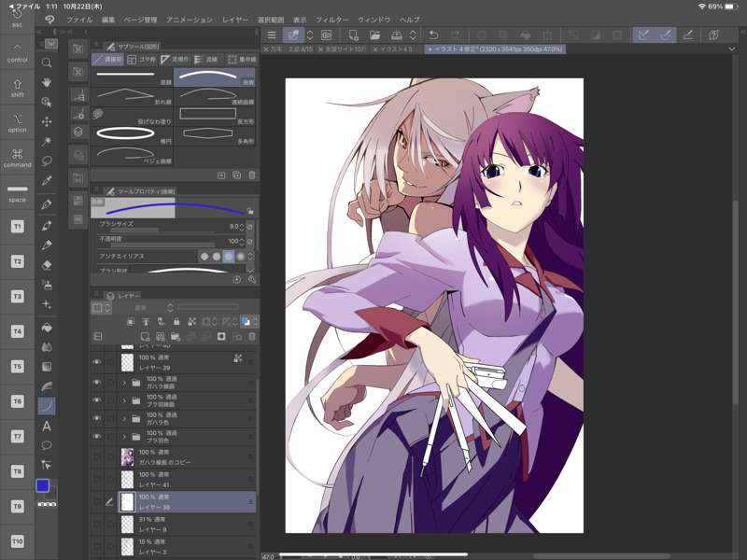The width and height of the screenshot is (747, 560).
Task: Select the 長方形 rectangle sub tool
Action: point(217,116)
